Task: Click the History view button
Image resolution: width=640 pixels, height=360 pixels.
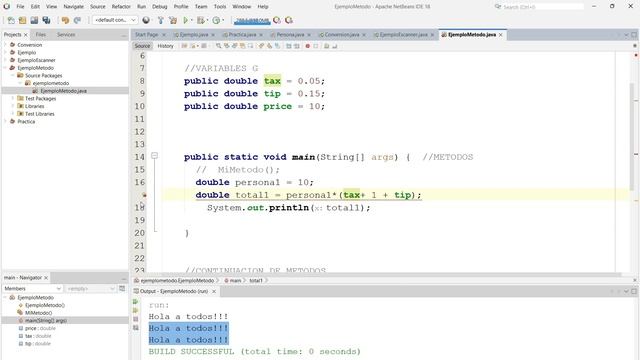Action: pyautogui.click(x=165, y=46)
